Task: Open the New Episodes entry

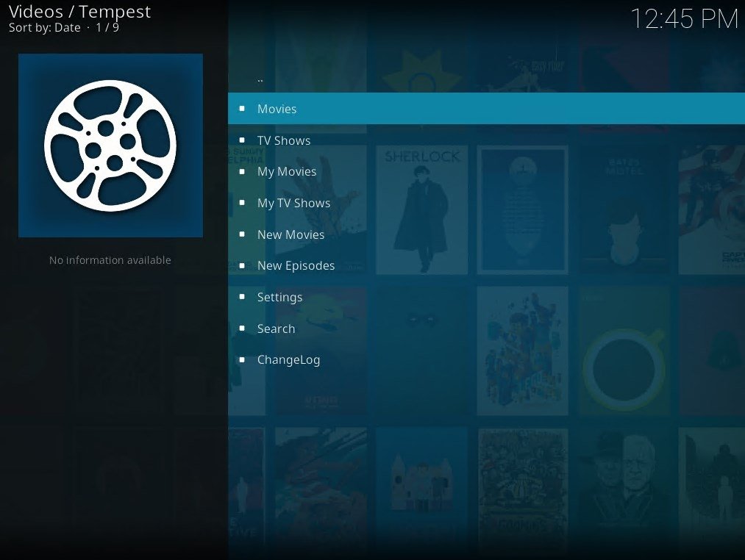Action: coord(486,265)
